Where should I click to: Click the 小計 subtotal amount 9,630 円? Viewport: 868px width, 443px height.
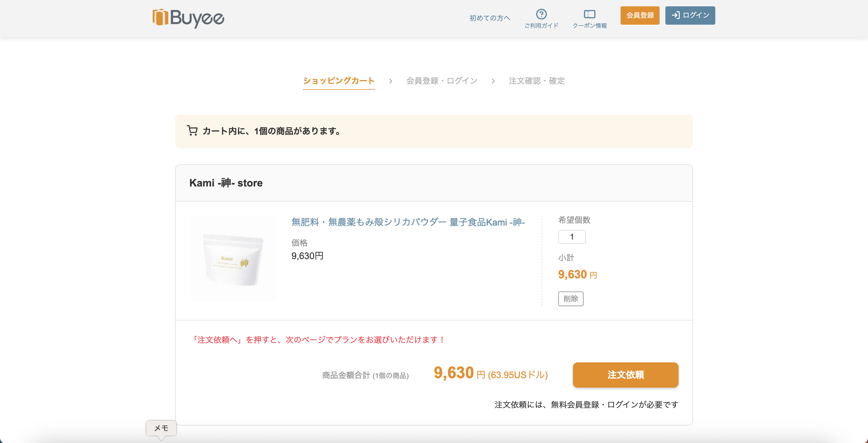pyautogui.click(x=578, y=275)
